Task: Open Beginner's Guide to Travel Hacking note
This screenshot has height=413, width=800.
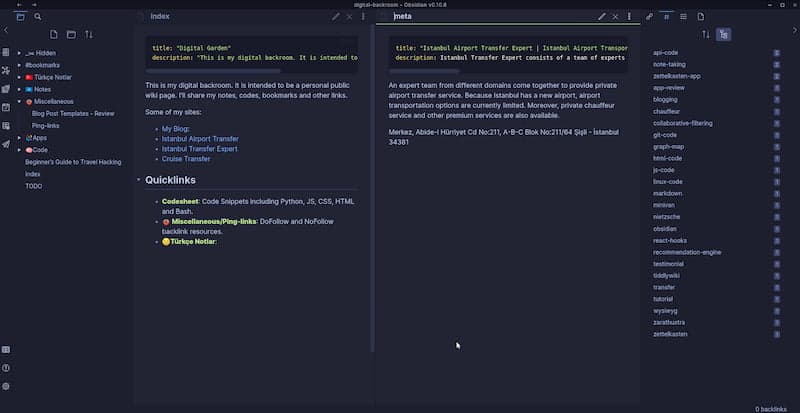Action: tap(73, 162)
